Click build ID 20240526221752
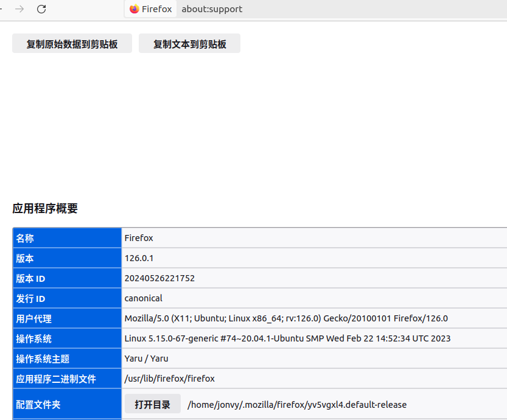 pyautogui.click(x=159, y=278)
